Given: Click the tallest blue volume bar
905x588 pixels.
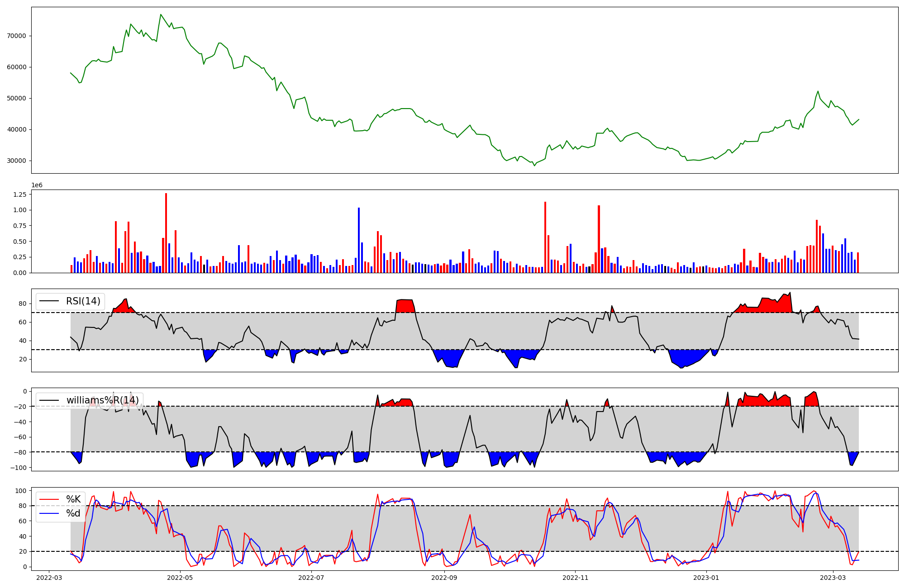Looking at the screenshot, I should [x=359, y=240].
